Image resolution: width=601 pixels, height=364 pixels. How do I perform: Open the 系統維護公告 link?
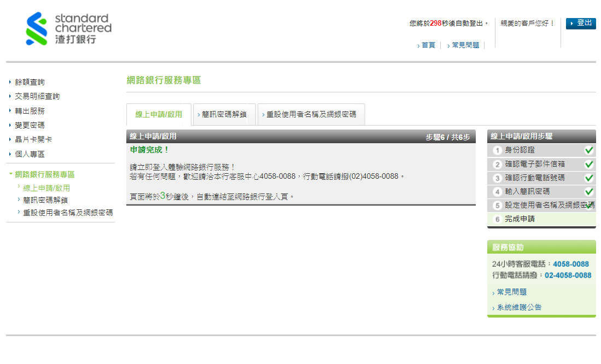[x=520, y=307]
